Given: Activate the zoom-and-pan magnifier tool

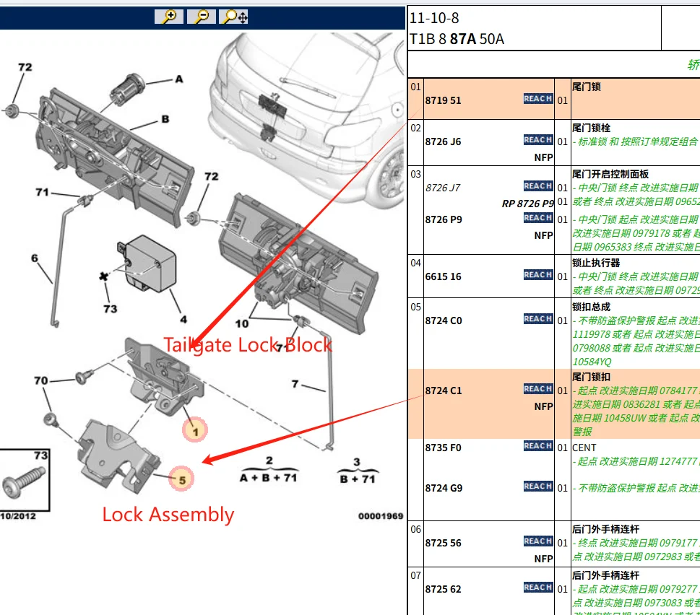Looking at the screenshot, I should click(x=233, y=17).
